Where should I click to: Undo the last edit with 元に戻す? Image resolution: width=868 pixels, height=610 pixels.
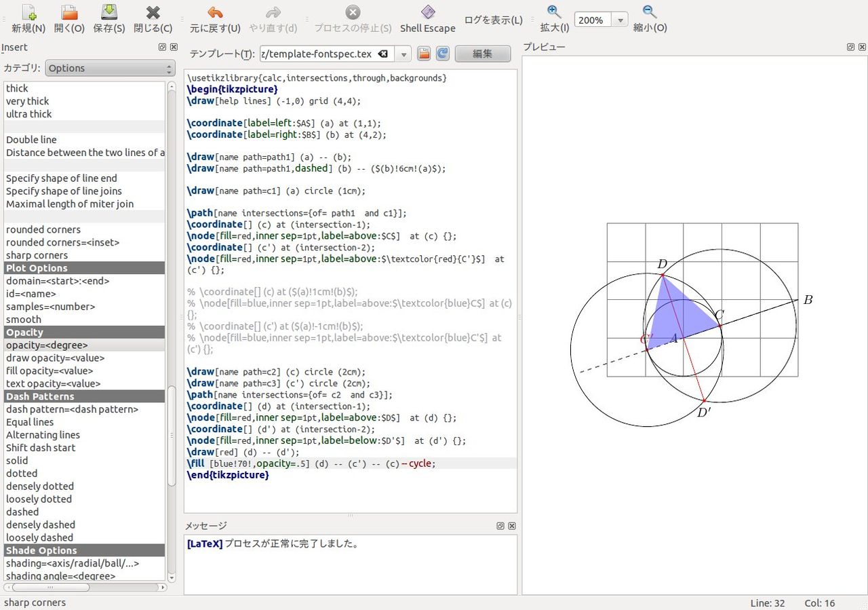click(x=215, y=12)
